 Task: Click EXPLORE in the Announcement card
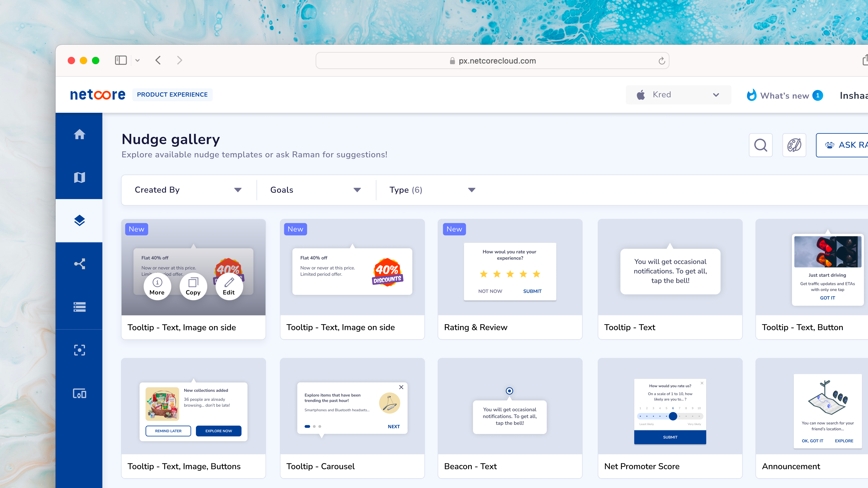[844, 441]
